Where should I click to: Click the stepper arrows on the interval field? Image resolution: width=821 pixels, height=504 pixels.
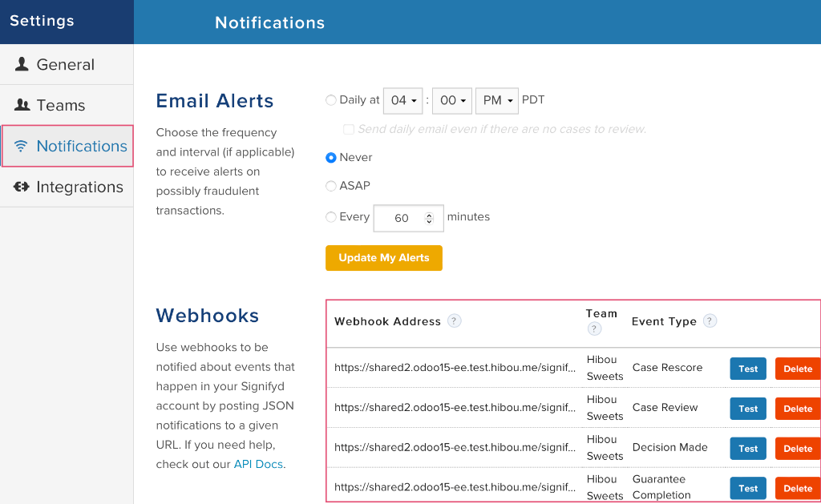[430, 218]
